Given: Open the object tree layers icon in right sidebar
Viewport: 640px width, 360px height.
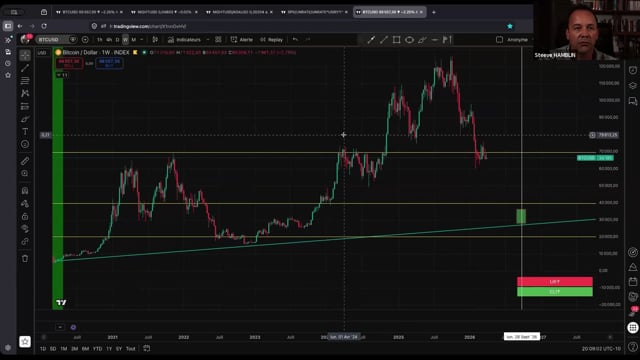Looking at the screenshot, I should point(633,85).
